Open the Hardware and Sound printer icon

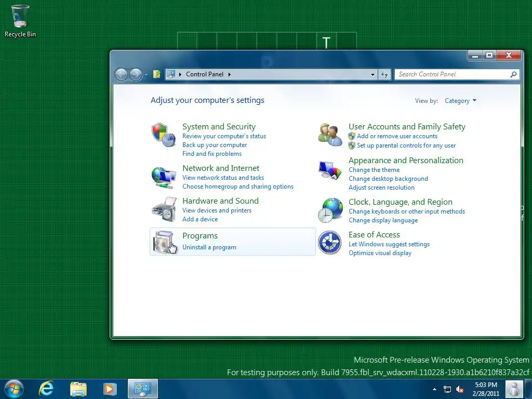click(x=164, y=209)
